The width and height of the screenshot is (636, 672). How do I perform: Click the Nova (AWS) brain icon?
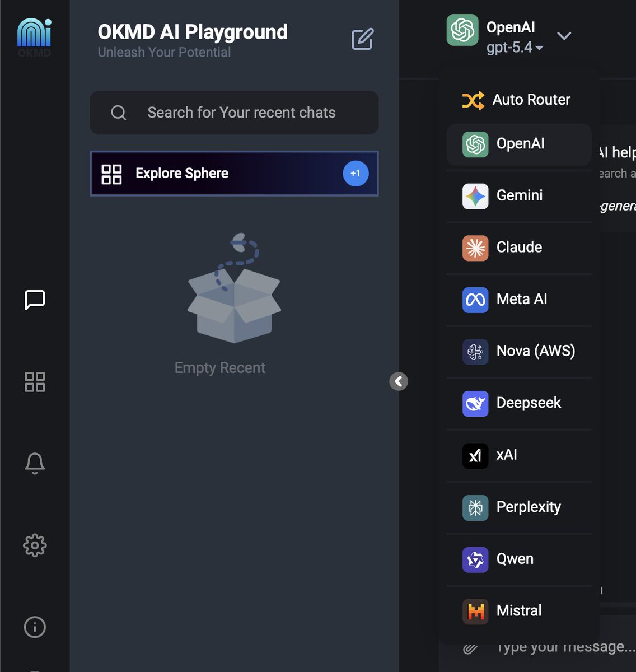pos(475,352)
